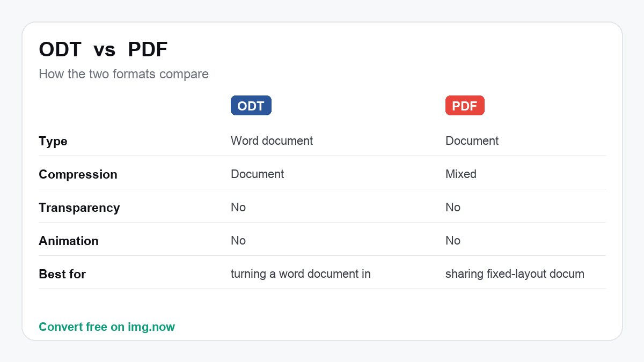The image size is (644, 362).
Task: Click the ODT 'No' value in Transparency row
Action: pos(238,207)
